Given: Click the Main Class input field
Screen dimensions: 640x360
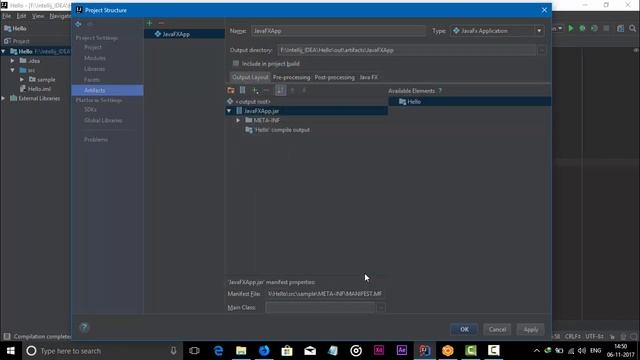Looking at the screenshot, I should click(x=320, y=307).
